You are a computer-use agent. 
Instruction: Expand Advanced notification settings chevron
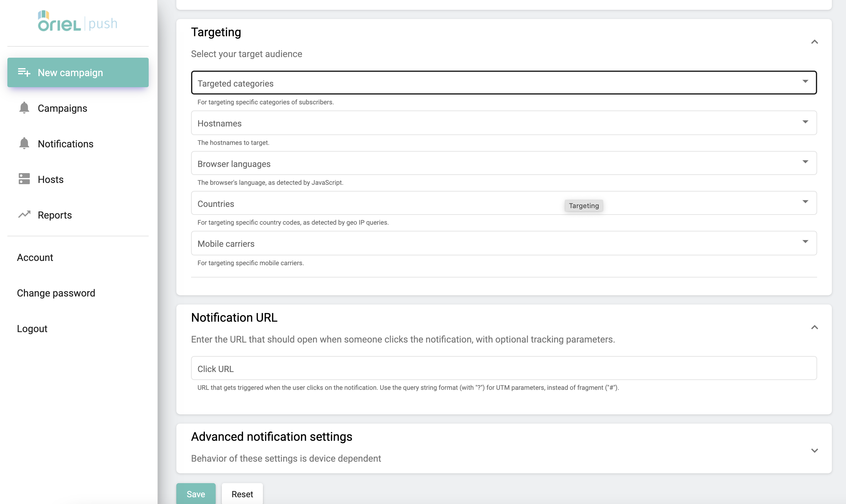click(814, 450)
